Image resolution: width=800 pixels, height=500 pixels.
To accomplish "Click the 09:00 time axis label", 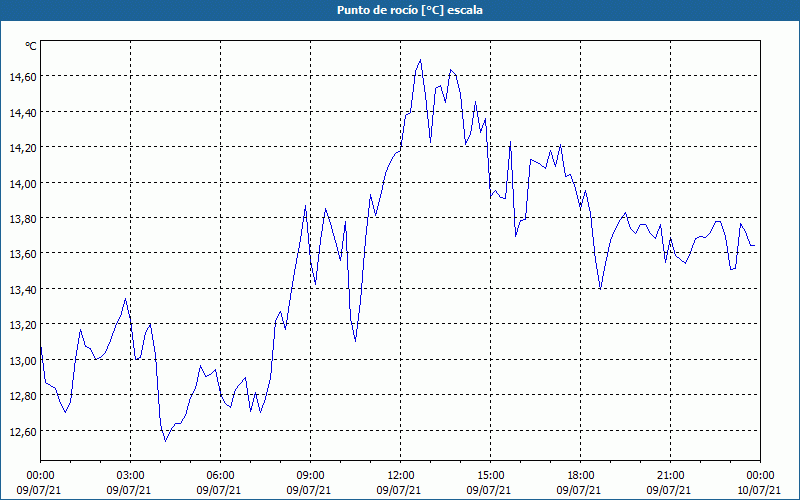I will pos(310,476).
